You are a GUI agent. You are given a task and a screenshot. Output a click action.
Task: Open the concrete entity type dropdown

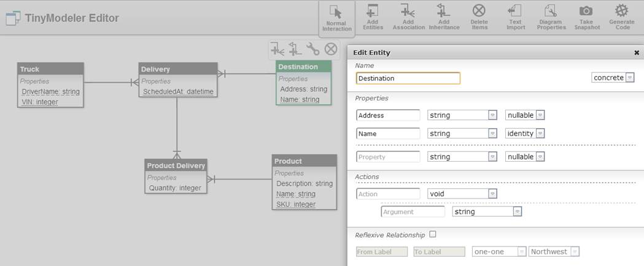tap(613, 78)
